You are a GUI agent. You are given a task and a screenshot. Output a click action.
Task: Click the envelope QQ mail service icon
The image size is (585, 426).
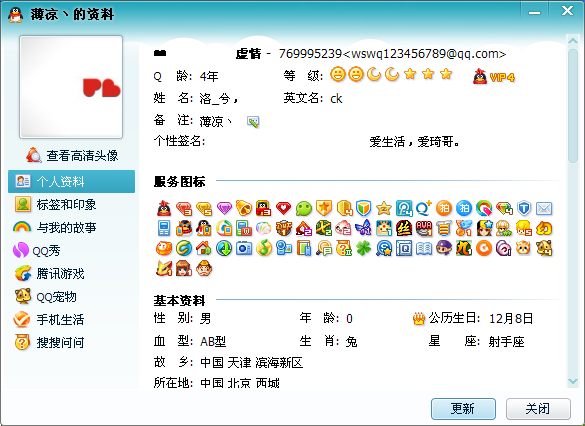coord(544,208)
